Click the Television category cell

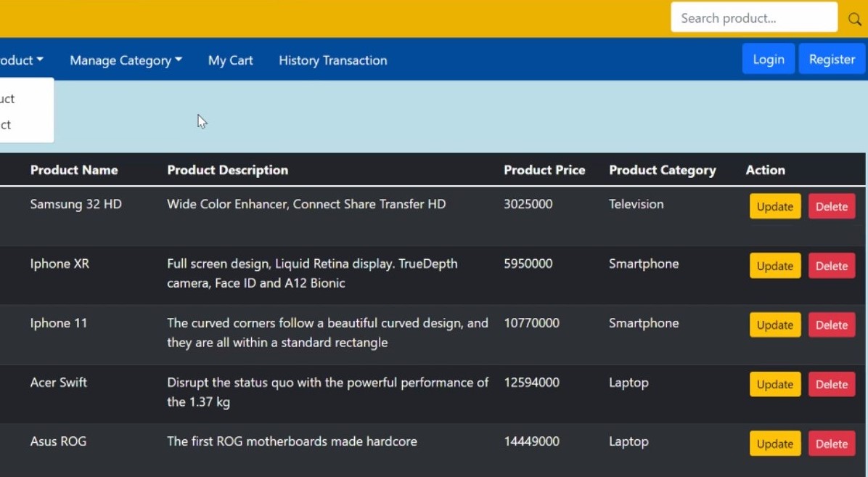(x=636, y=204)
